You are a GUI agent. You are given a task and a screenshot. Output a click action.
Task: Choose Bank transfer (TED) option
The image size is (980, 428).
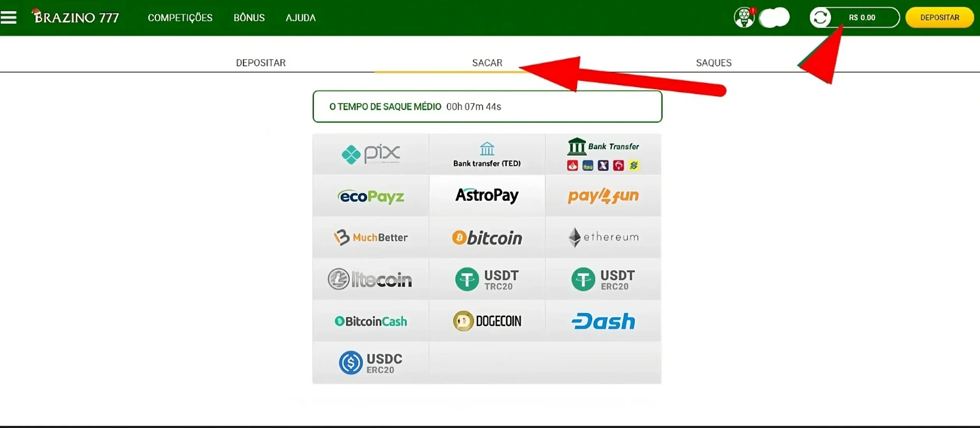[x=487, y=154]
